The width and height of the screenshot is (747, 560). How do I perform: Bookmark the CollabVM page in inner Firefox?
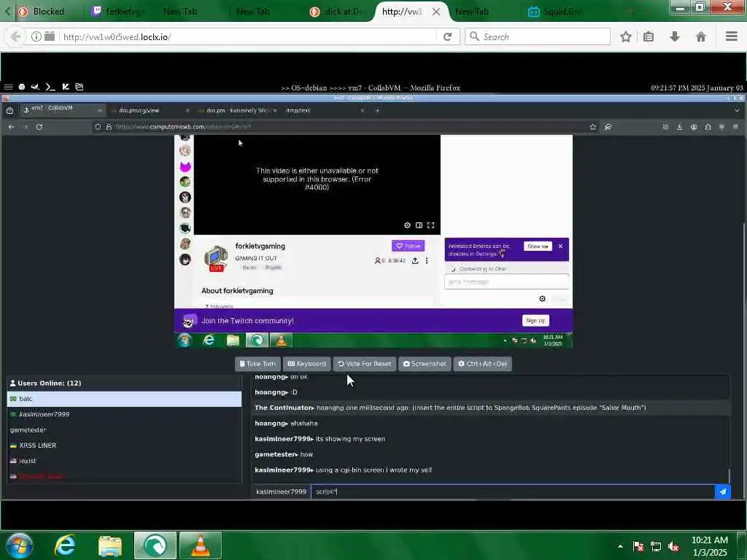coord(592,127)
